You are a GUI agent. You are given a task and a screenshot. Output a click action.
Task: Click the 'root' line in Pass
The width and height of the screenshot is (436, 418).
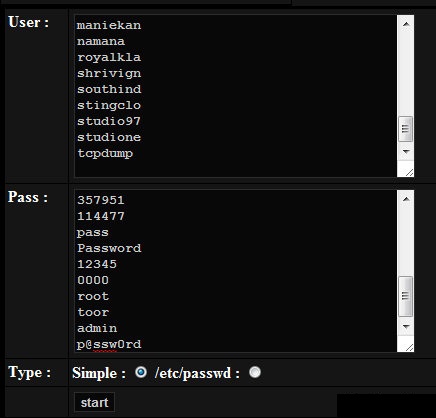(93, 296)
